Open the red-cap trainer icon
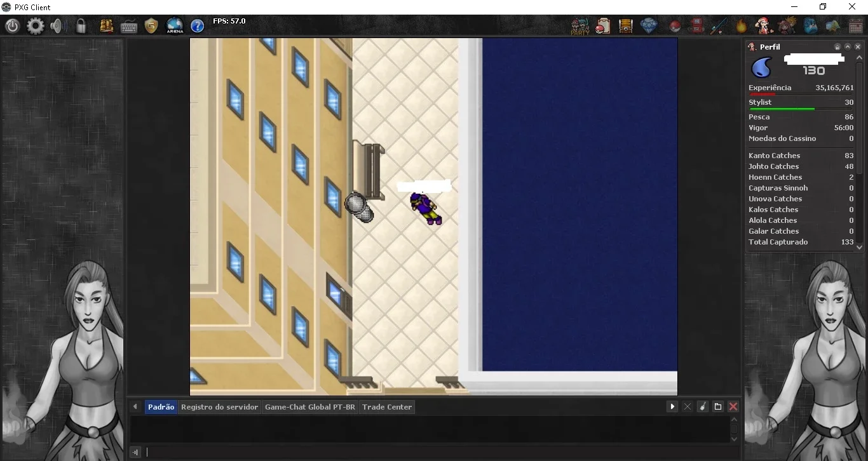868x461 pixels. click(763, 26)
